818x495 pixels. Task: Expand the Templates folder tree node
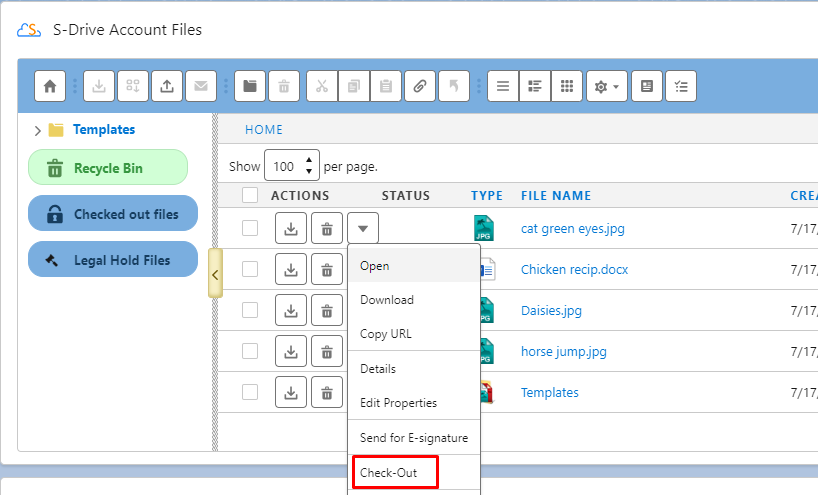click(x=38, y=130)
